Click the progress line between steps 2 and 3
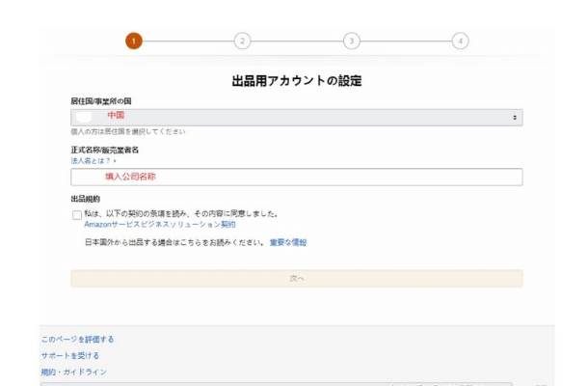588x386 pixels. click(297, 41)
